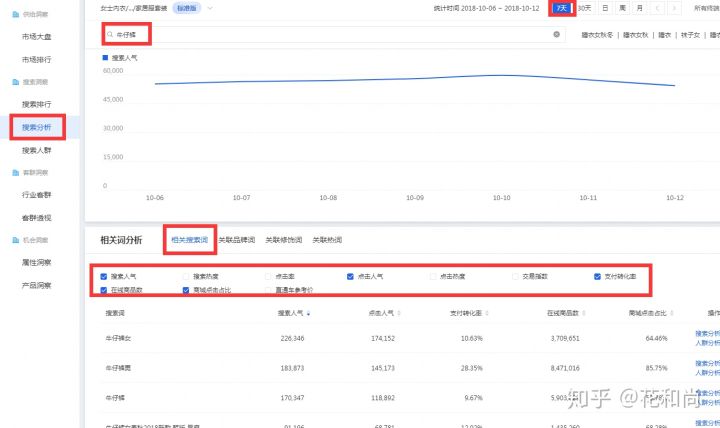The image size is (720, 428).
Task: Enable the 搜索热度 checkbox
Action: 187,275
